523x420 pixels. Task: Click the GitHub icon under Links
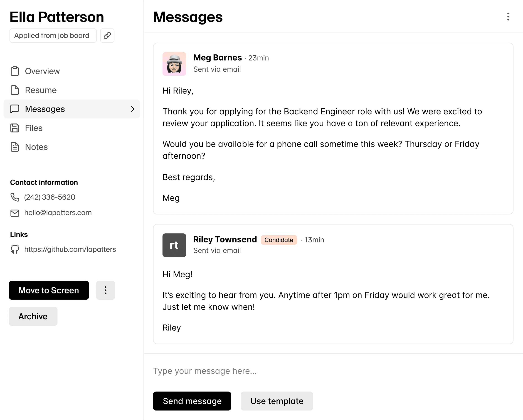(x=15, y=249)
